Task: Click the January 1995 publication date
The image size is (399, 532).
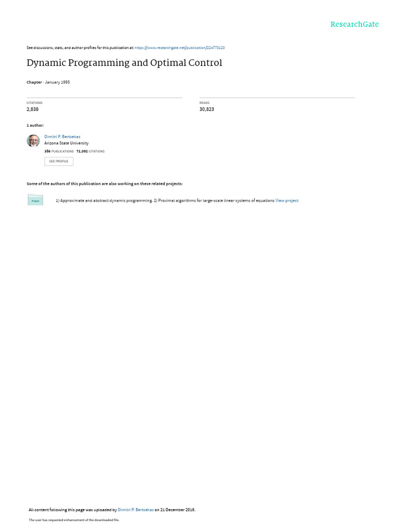Action: [57, 82]
